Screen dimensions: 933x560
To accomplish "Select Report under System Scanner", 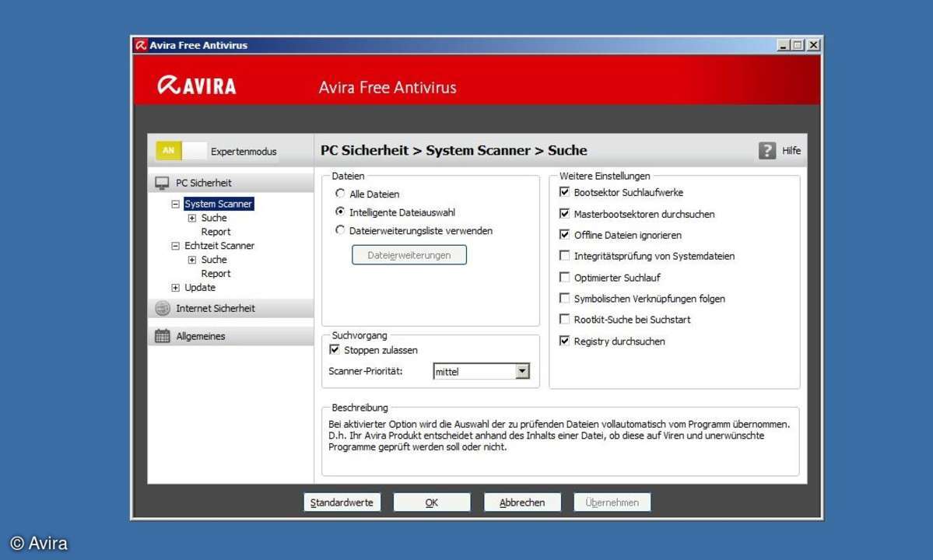I will point(216,232).
